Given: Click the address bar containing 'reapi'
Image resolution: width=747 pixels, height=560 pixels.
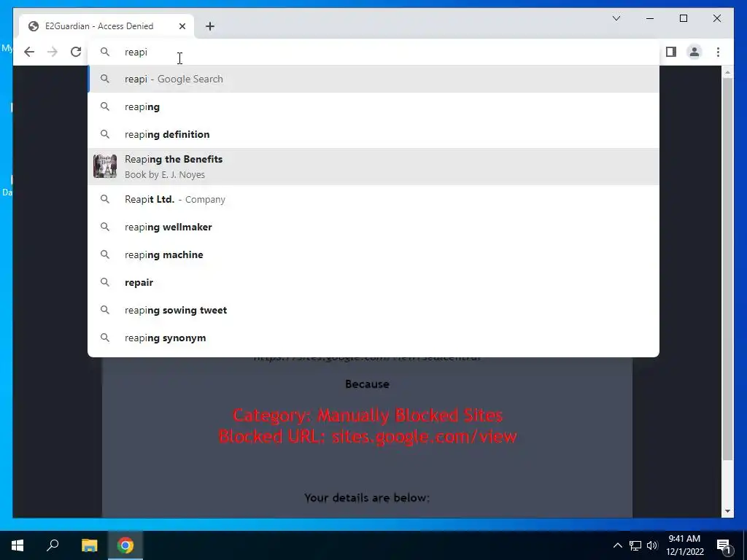Looking at the screenshot, I should point(373,52).
